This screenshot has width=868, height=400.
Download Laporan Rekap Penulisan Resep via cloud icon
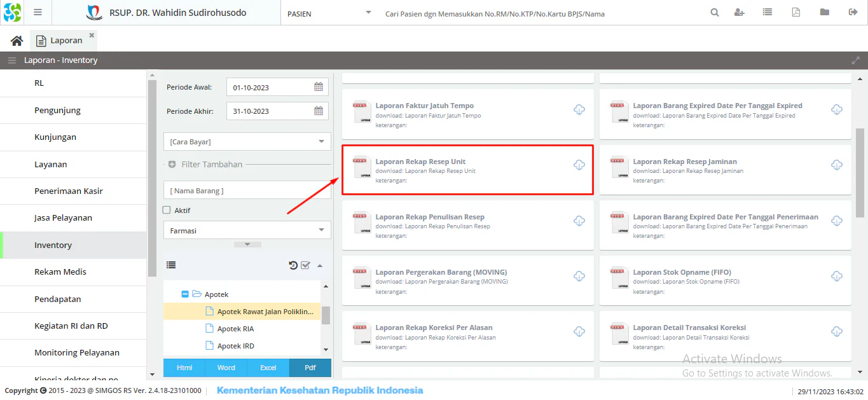click(x=579, y=221)
